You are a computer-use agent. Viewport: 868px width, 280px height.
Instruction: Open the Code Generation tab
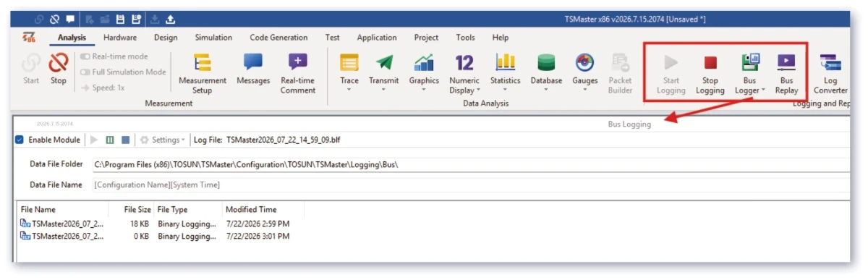coord(278,38)
